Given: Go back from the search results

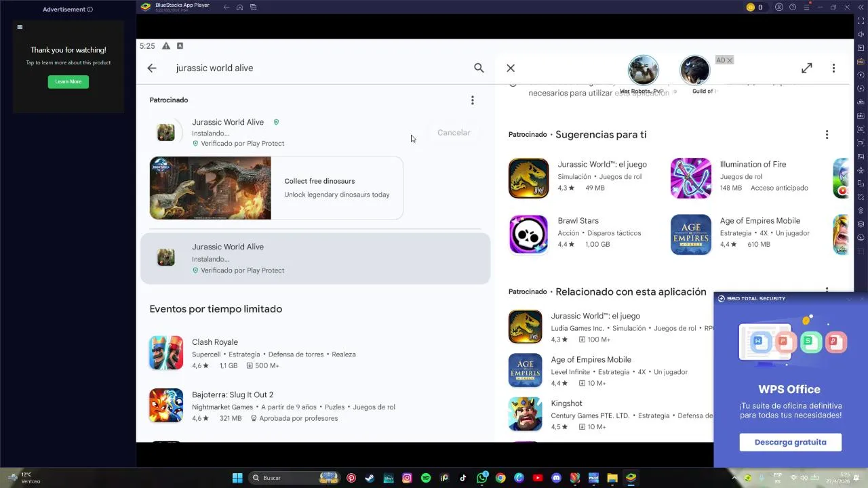Looking at the screenshot, I should coord(152,68).
